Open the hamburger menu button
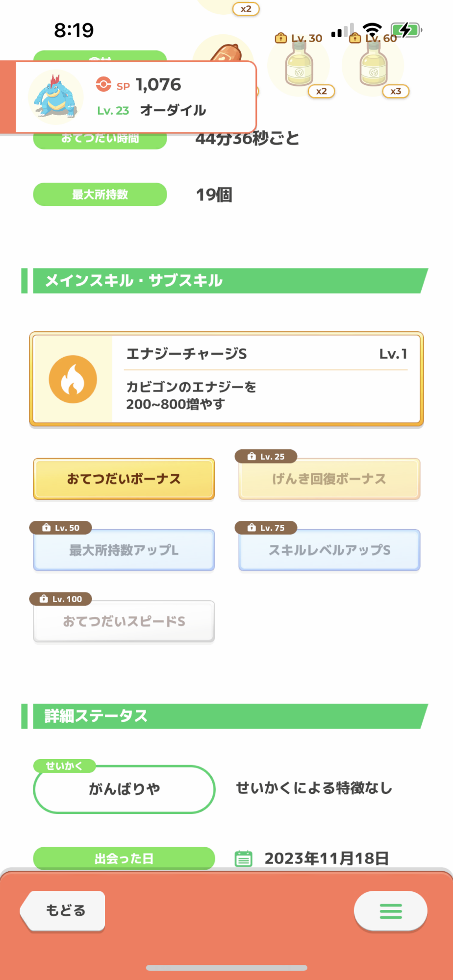The height and width of the screenshot is (980, 453). pyautogui.click(x=390, y=911)
